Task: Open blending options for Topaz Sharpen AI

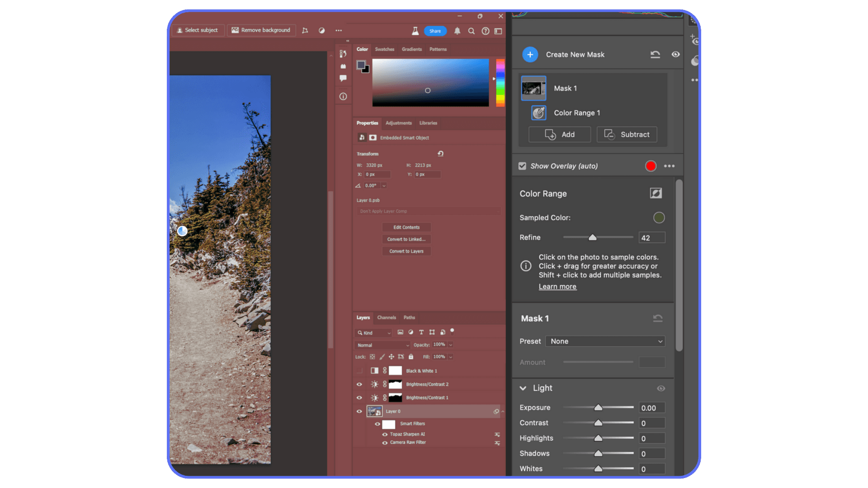Action: [x=497, y=434]
